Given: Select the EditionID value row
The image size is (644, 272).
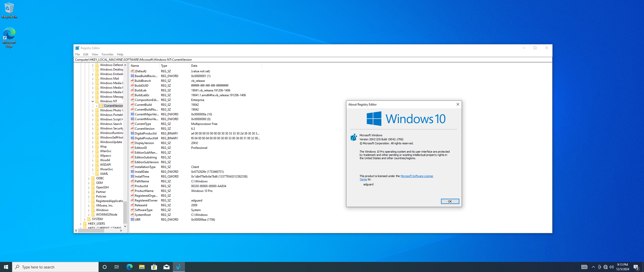Looking at the screenshot, I should point(195,148).
